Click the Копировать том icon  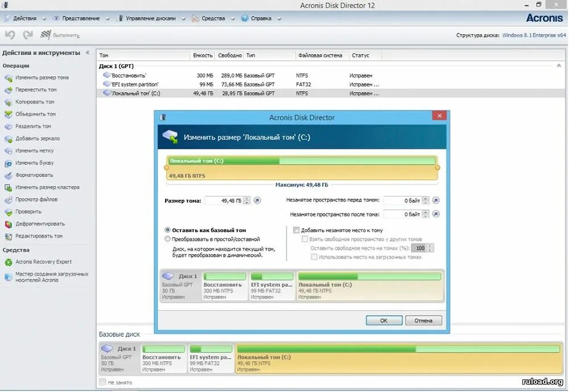[9, 102]
